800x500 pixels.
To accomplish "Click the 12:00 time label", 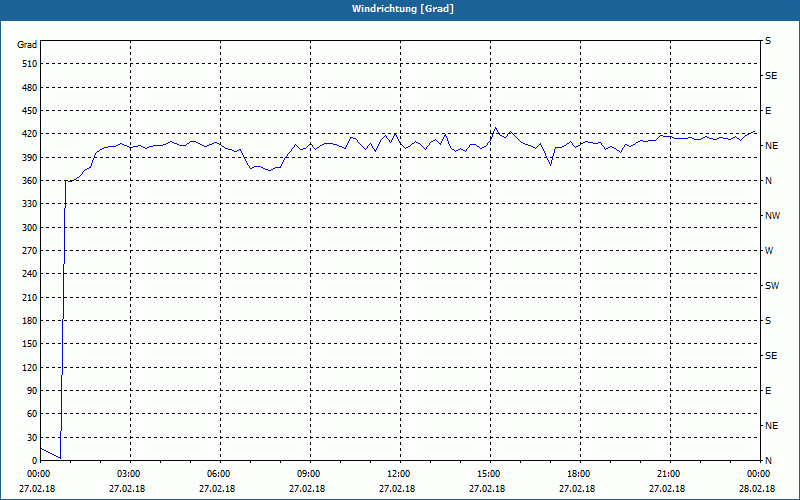I will click(397, 474).
